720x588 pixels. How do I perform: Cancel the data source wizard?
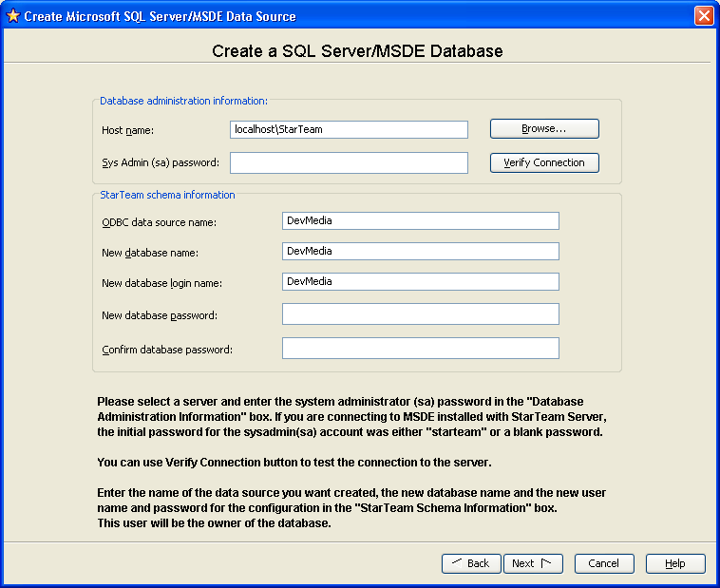[x=604, y=563]
